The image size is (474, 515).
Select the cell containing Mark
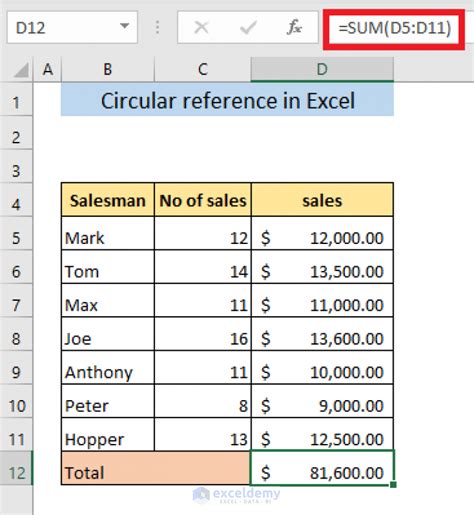(108, 233)
